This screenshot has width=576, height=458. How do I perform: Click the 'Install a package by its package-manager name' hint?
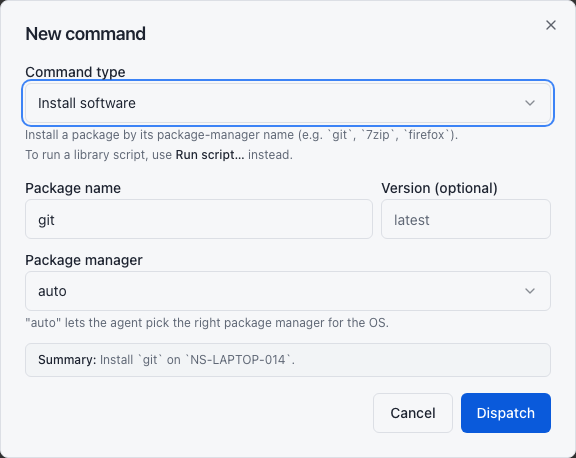coord(241,135)
